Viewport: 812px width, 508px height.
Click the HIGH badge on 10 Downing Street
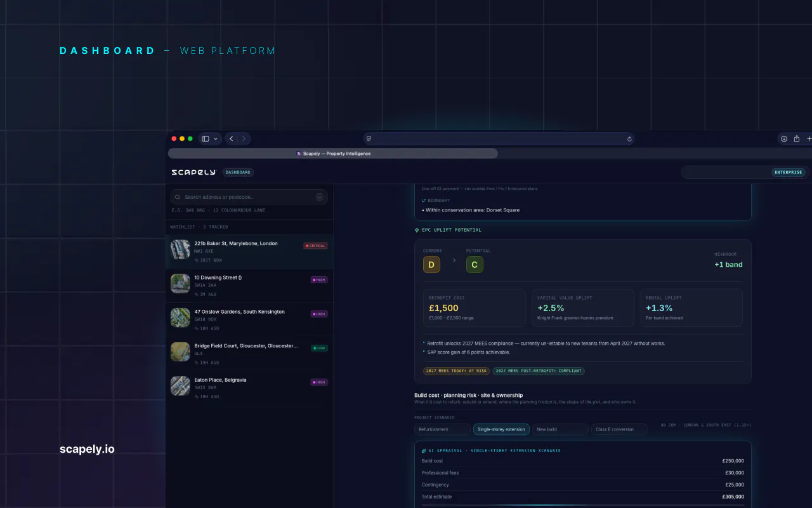tap(319, 279)
